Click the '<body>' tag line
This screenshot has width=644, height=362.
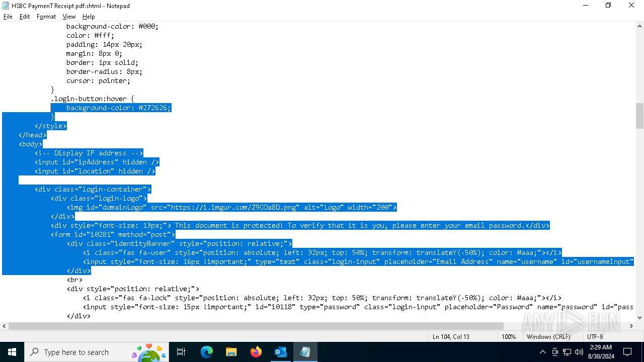[x=30, y=144]
